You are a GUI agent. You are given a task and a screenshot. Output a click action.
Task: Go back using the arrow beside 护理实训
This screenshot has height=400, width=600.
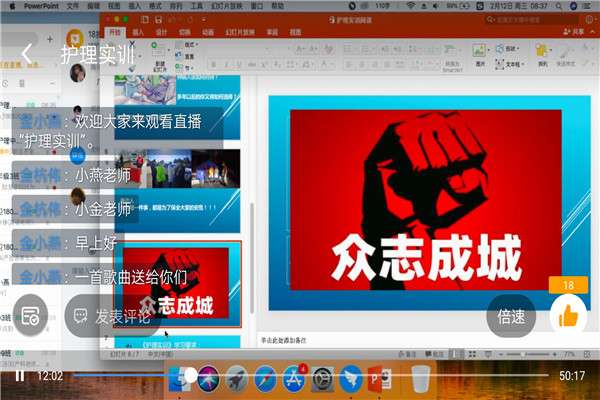click(27, 54)
